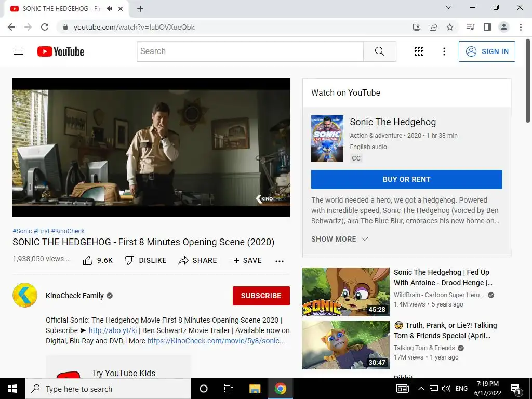This screenshot has height=399, width=532.
Task: Open Cortana circle icon on taskbar
Action: [204, 389]
